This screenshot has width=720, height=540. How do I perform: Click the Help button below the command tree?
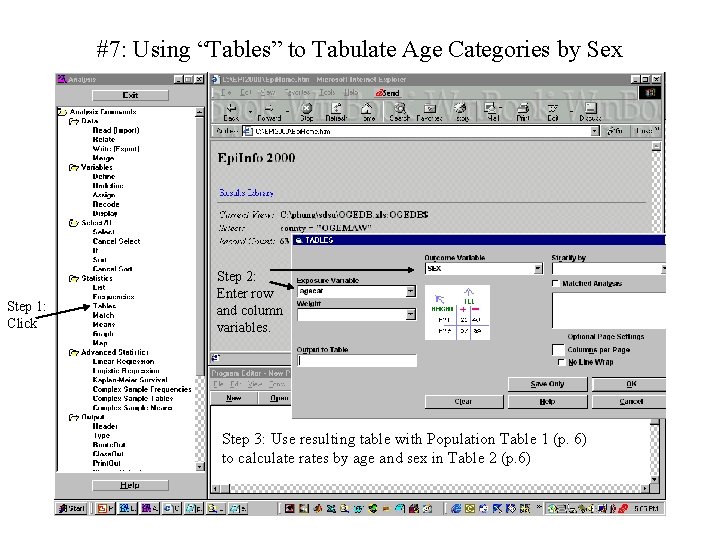tap(130, 485)
